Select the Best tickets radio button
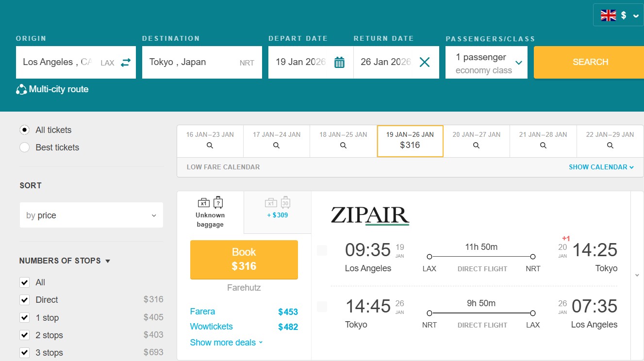Viewport: 644px width, 361px height. coord(25,148)
